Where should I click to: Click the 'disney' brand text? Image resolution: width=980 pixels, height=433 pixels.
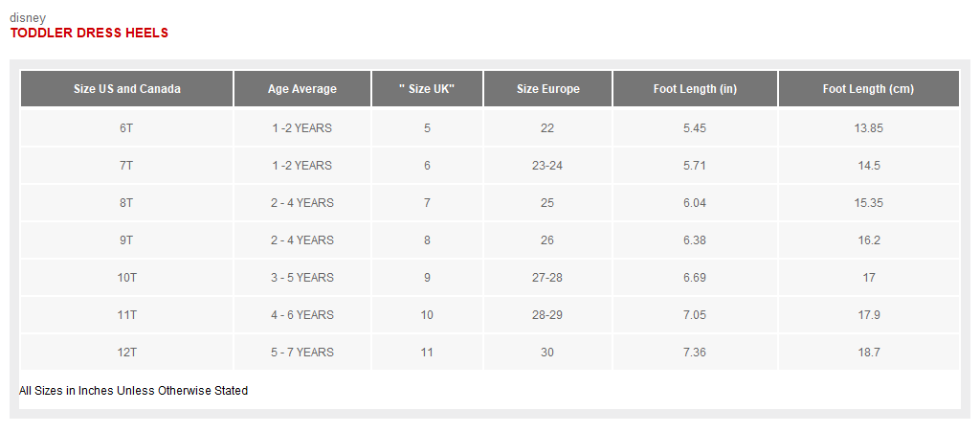point(27,17)
